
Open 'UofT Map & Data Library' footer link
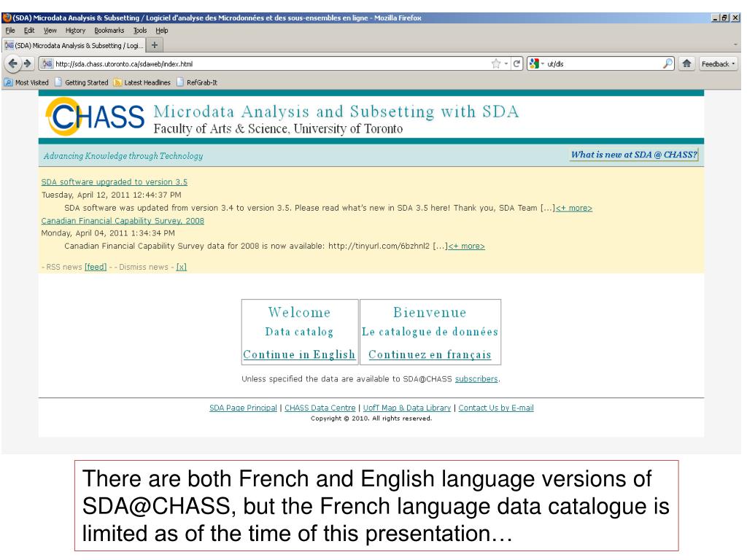point(407,408)
